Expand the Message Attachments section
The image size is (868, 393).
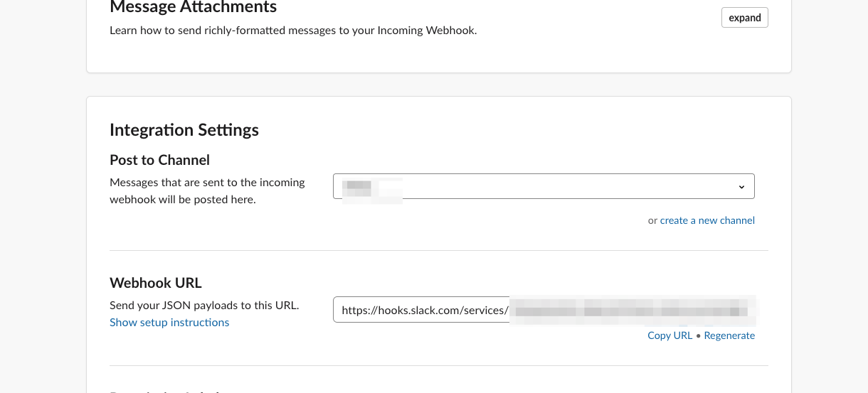[744, 18]
